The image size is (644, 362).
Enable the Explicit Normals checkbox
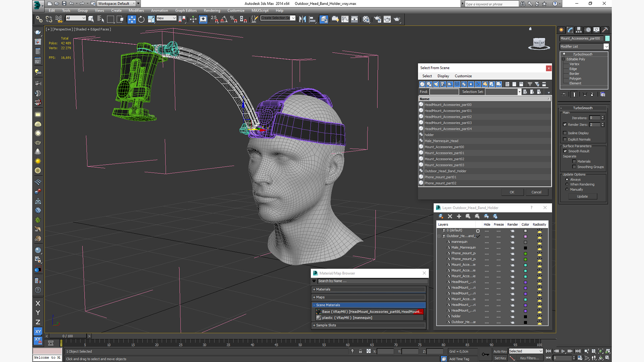coord(565,139)
